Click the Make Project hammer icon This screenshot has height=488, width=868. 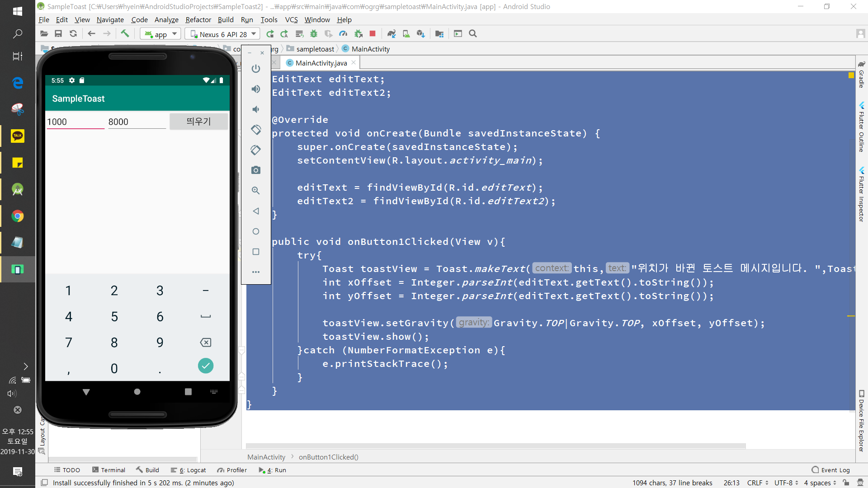point(125,33)
